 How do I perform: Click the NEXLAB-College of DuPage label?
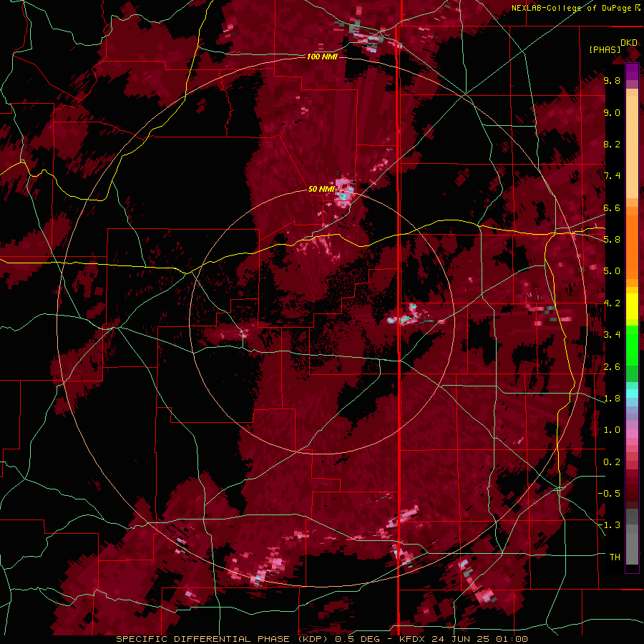pos(572,8)
